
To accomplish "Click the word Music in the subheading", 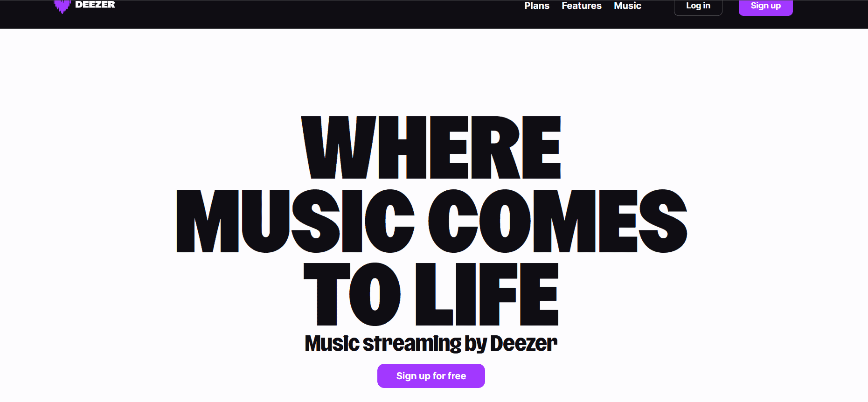I will click(x=332, y=344).
